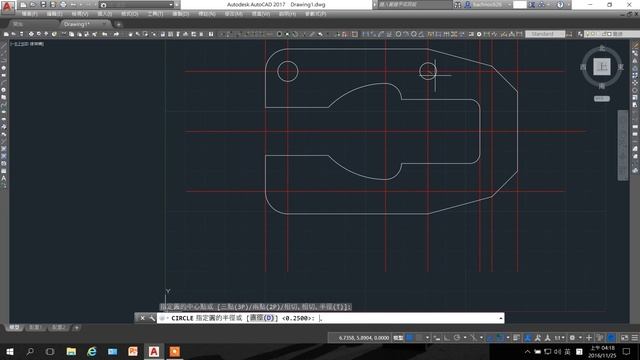Toggle isometric drafting in status bar
The width and height of the screenshot is (640, 360).
pyautogui.click(x=473, y=338)
